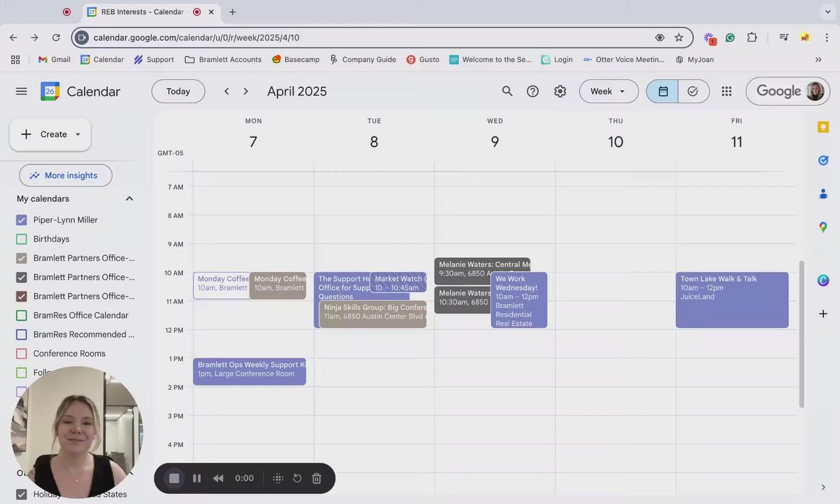Rewind the recording

coord(218,478)
